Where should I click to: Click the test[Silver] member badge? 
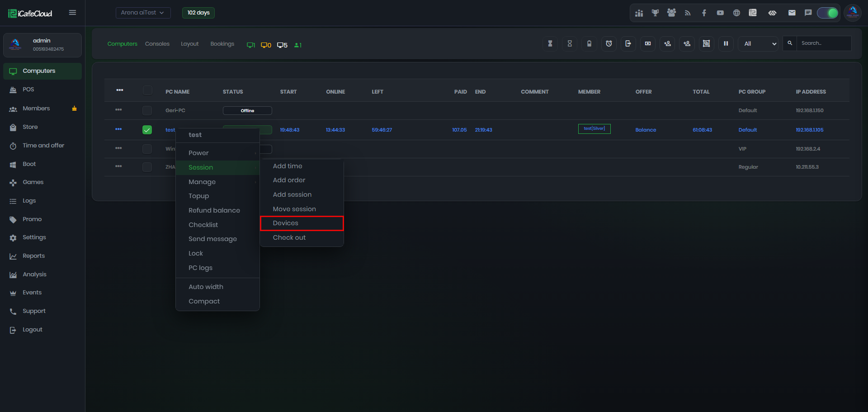click(594, 129)
